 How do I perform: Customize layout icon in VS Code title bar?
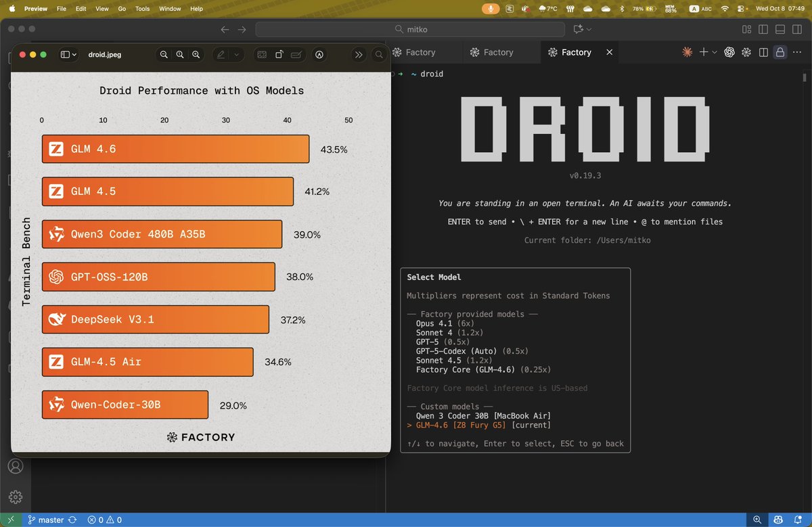(x=747, y=29)
